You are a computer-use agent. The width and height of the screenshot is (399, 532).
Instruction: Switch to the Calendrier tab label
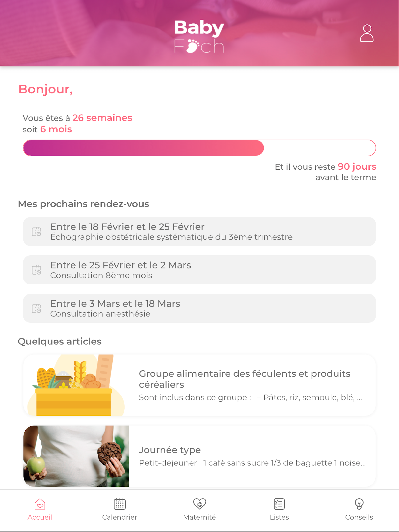pyautogui.click(x=120, y=517)
